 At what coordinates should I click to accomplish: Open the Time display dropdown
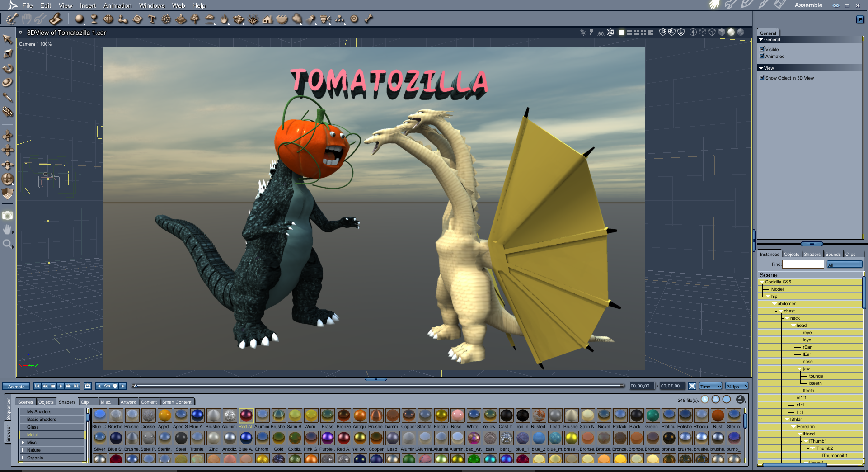pos(711,386)
